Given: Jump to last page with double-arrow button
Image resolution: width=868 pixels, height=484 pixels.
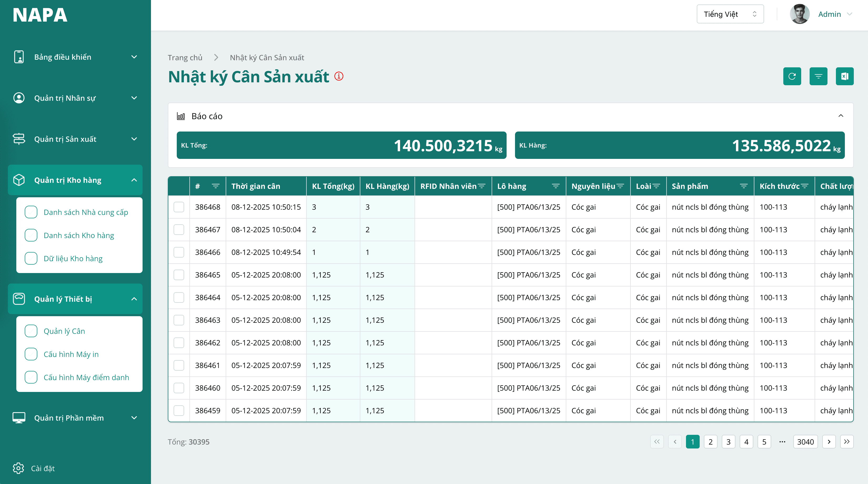Looking at the screenshot, I should point(846,442).
